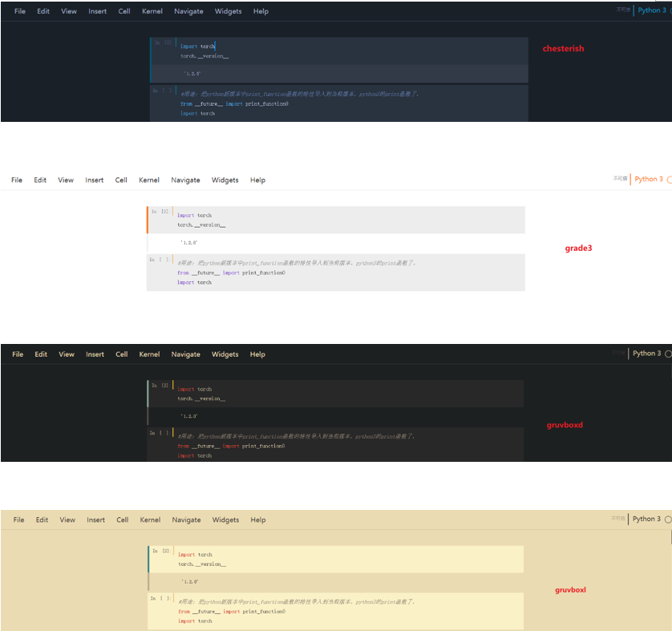This screenshot has height=631, width=672.
Task: Open Navigate menu in dark-gray notebook
Action: coord(185,354)
